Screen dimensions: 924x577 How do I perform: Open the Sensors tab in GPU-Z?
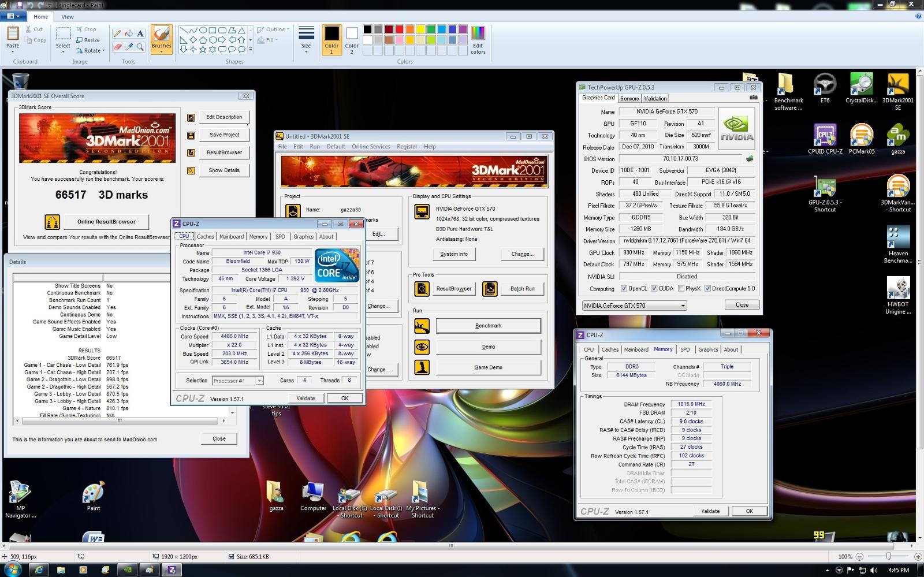pyautogui.click(x=629, y=98)
